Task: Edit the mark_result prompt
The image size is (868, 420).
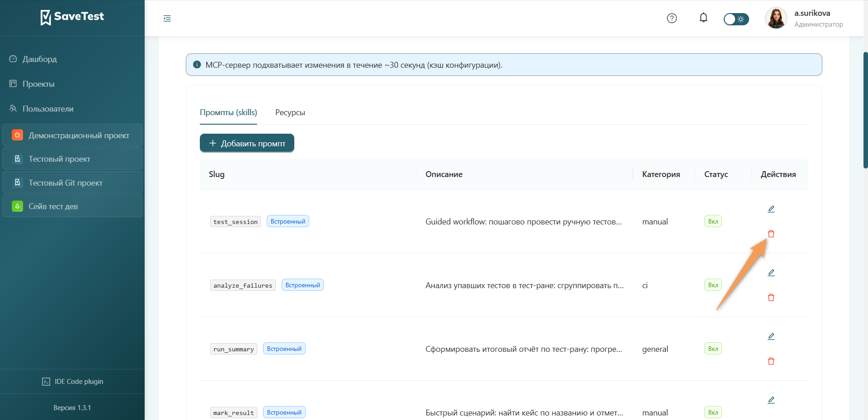Action: 771,400
